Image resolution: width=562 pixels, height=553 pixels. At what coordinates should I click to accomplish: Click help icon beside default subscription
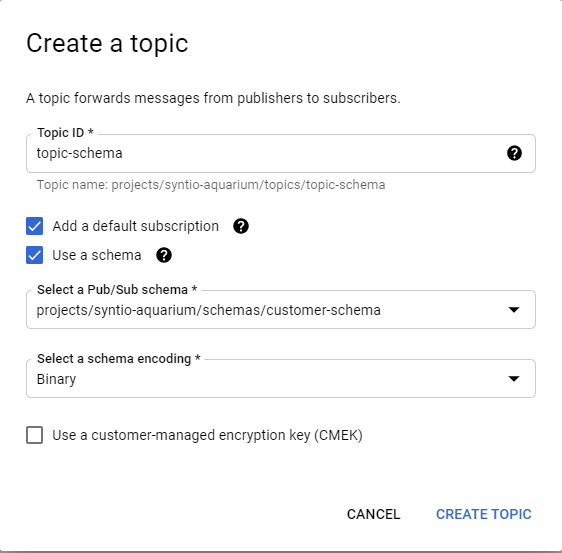241,226
